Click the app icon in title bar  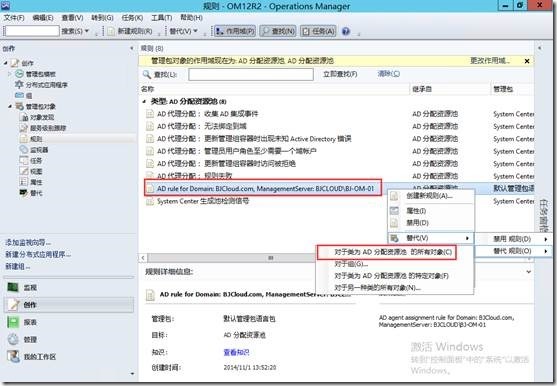pyautogui.click(x=5, y=6)
